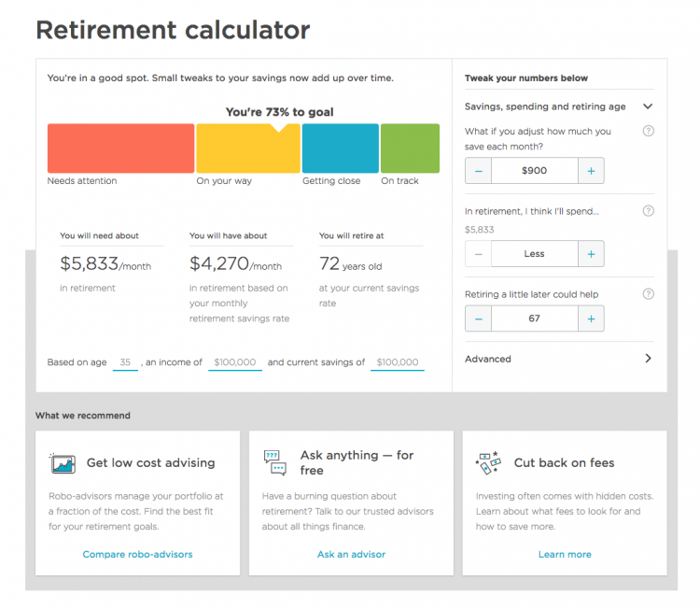700x609 pixels.
Task: Open the Compare robo-advisors link
Action: tap(137, 554)
